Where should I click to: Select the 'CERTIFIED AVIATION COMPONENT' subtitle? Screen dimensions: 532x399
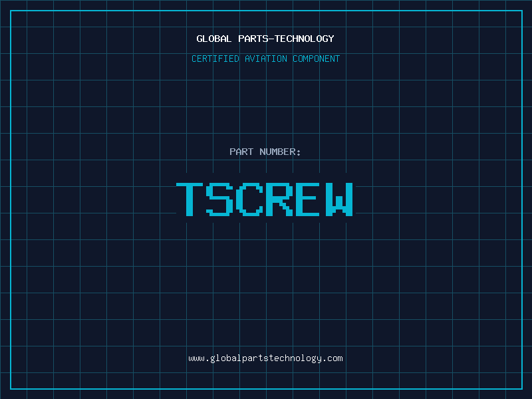point(265,59)
